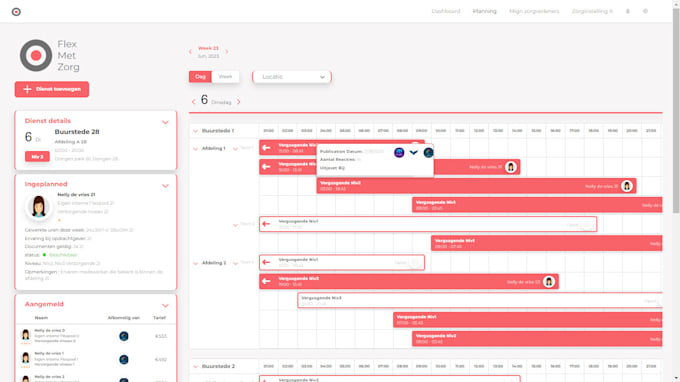Click the avatar on the shift ending at 20:00

click(627, 186)
